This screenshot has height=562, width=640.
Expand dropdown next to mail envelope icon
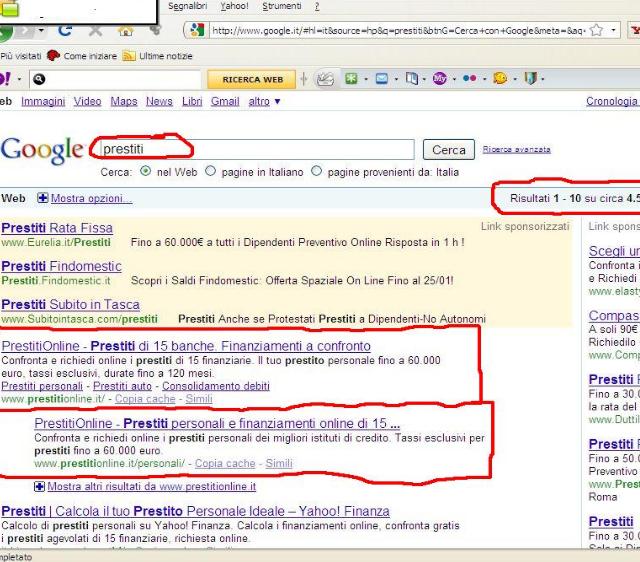point(396,79)
